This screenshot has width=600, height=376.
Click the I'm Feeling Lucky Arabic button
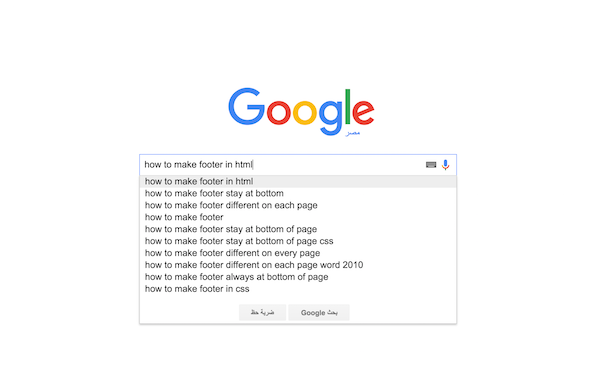pos(262,313)
